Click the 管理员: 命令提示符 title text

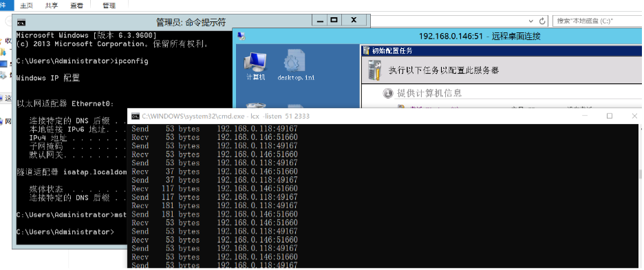pos(191,22)
